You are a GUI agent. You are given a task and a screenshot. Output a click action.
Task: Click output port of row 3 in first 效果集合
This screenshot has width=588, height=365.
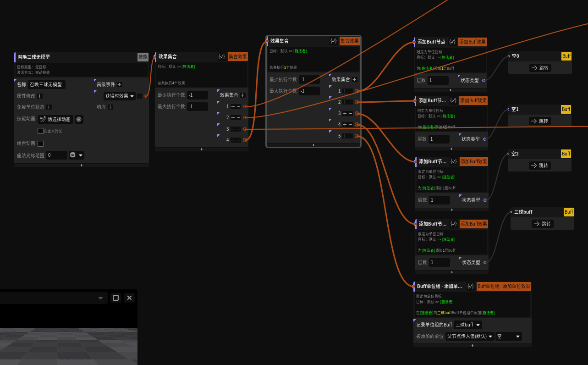pos(245,129)
